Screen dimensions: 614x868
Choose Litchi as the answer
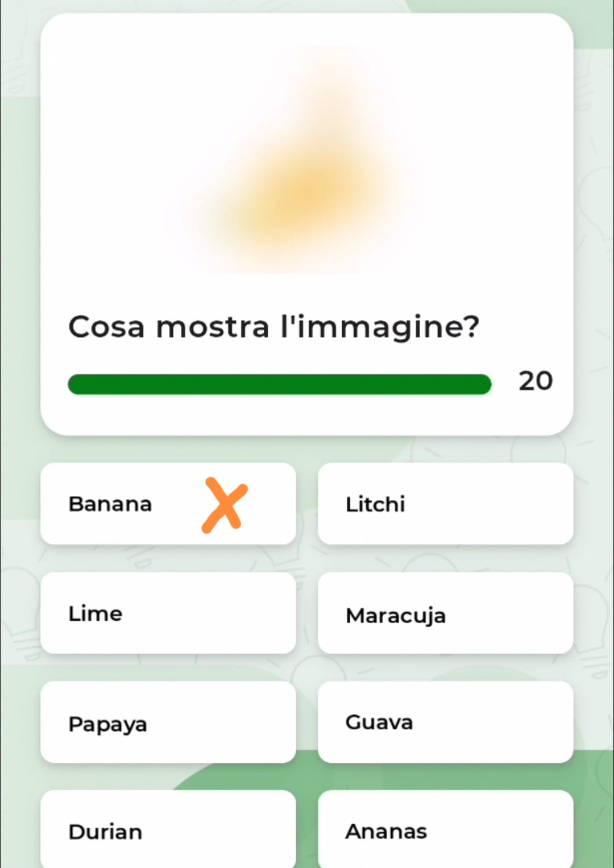(445, 504)
